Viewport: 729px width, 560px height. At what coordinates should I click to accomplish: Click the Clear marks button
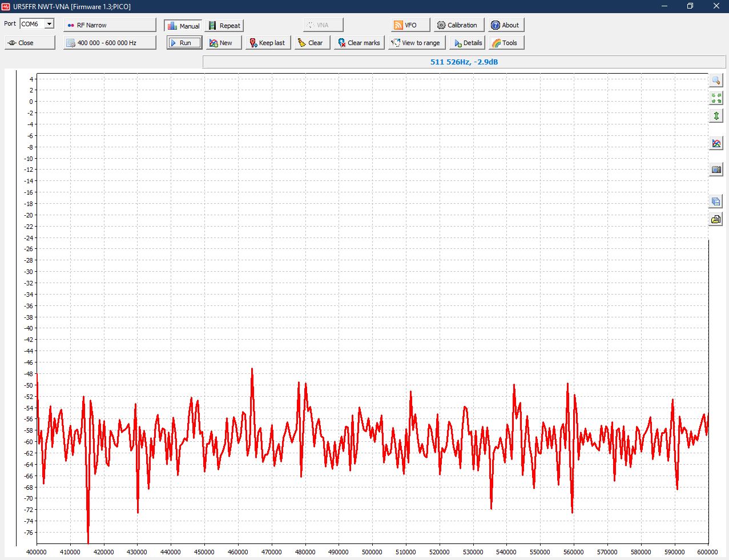tap(359, 43)
